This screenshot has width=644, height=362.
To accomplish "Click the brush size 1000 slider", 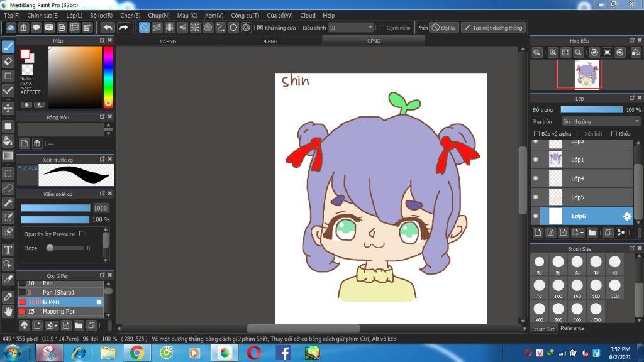I will (55, 208).
